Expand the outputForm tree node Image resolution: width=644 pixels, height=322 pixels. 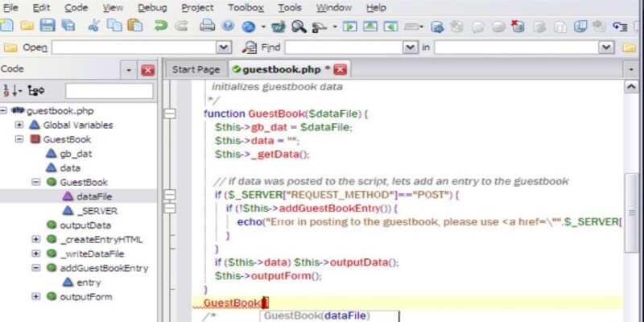[36, 296]
